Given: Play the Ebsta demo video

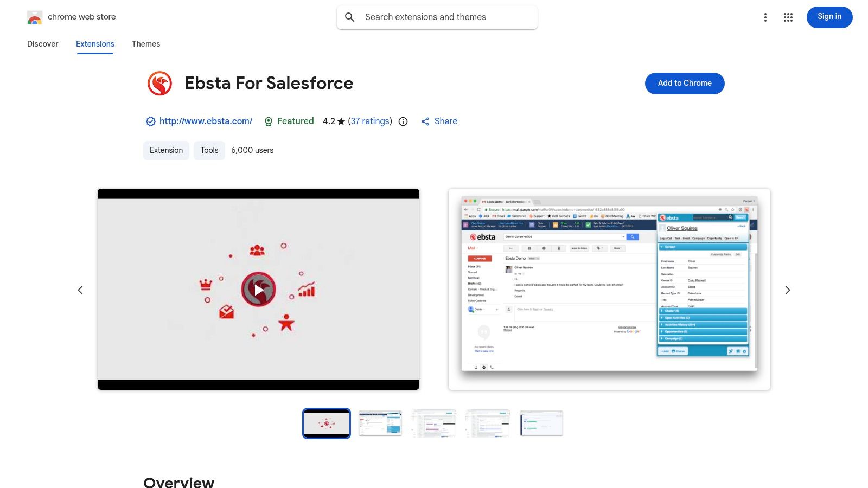Looking at the screenshot, I should point(258,289).
